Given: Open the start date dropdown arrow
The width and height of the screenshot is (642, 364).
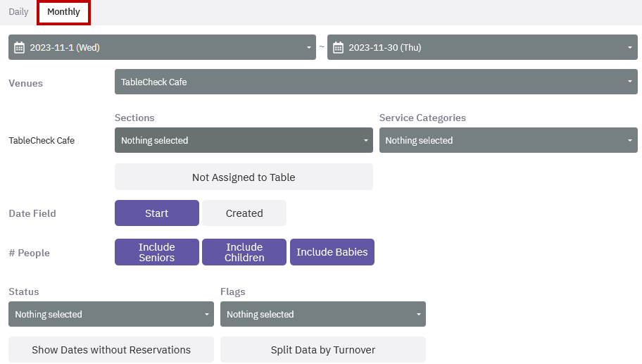Looking at the screenshot, I should [309, 47].
